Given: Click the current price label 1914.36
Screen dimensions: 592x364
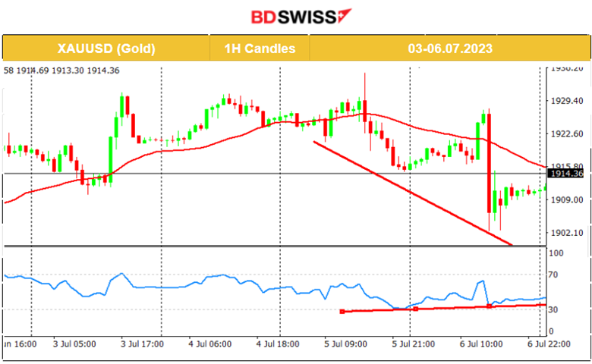Looking at the screenshot, I should (566, 174).
